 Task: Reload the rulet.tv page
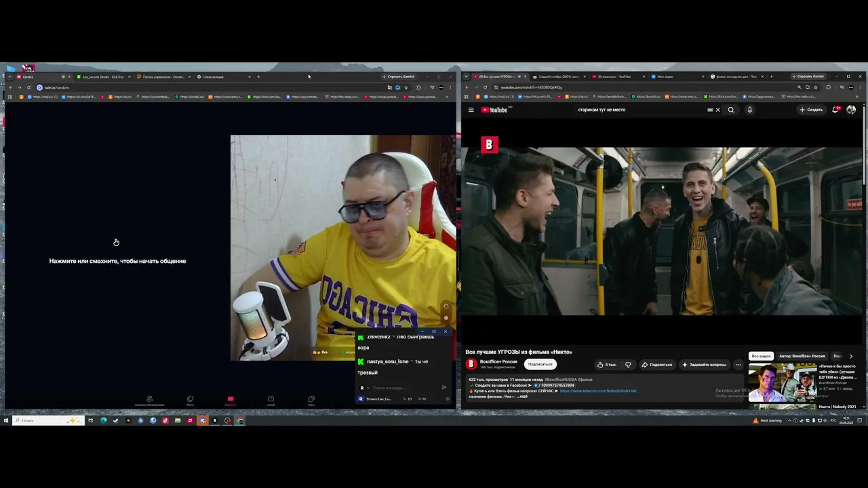[x=28, y=87]
